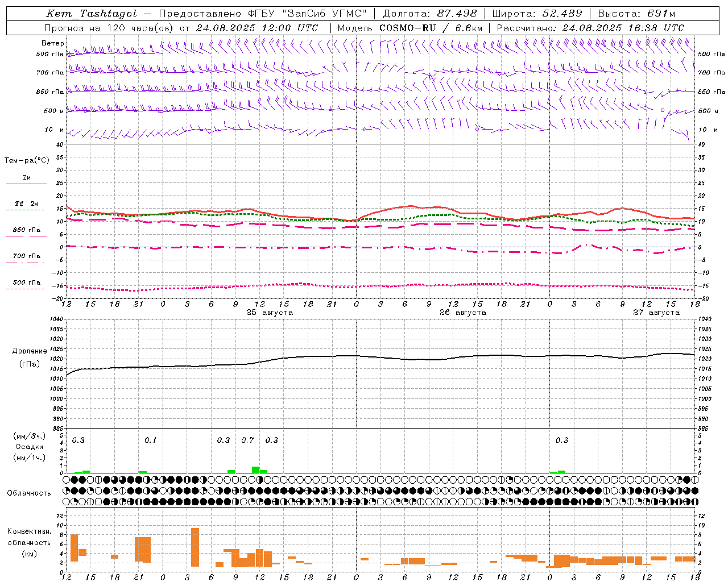Select 'Предоставлено ФГБУ "ЗапСиб УГМС"' provider text
This screenshot has width=728, height=582.
coord(263,14)
